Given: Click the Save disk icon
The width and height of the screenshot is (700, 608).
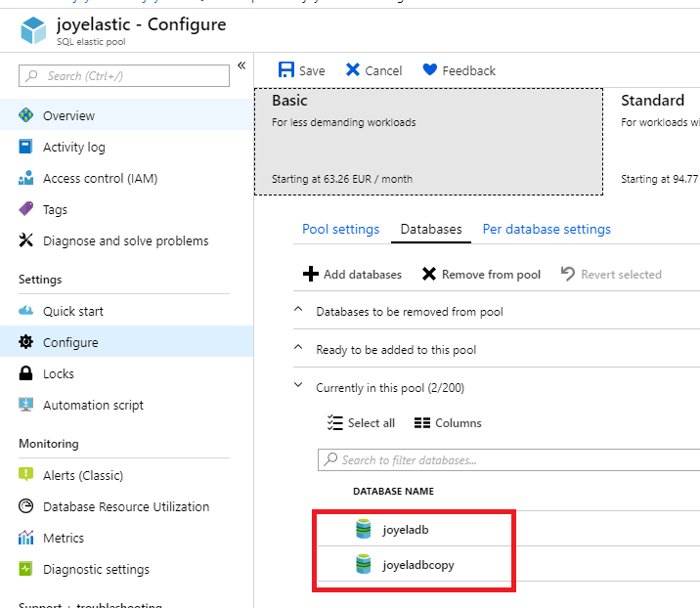Looking at the screenshot, I should [x=286, y=70].
